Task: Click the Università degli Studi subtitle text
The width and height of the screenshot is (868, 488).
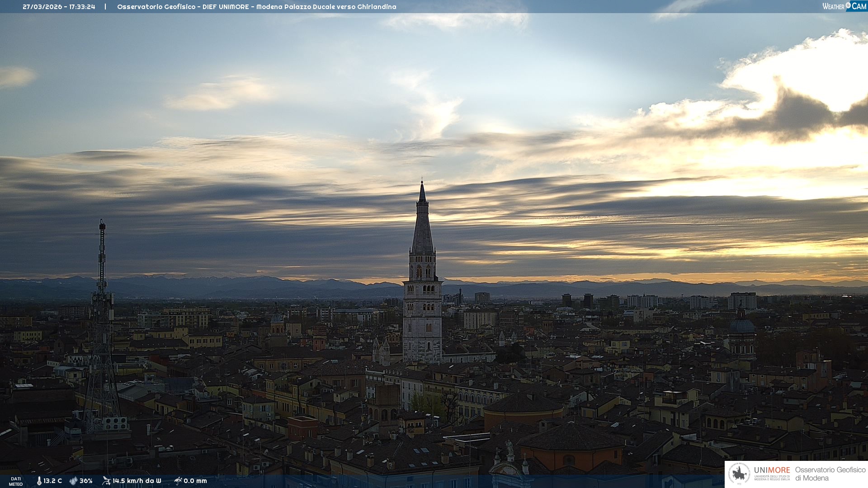Action: 772,478
